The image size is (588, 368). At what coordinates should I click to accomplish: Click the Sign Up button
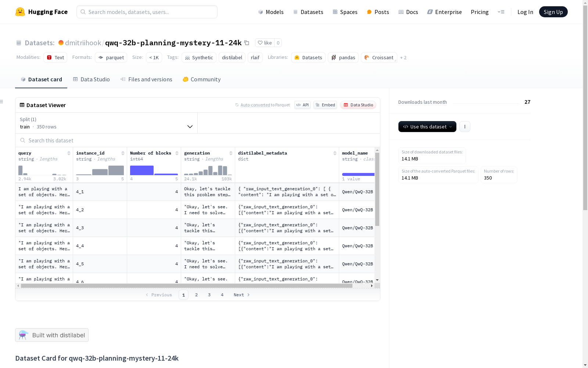coord(553,12)
